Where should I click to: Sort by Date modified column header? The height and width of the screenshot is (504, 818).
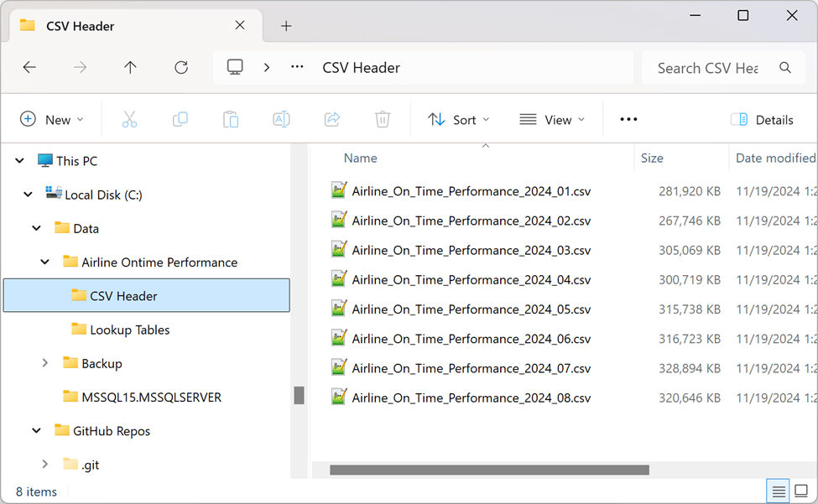(776, 158)
